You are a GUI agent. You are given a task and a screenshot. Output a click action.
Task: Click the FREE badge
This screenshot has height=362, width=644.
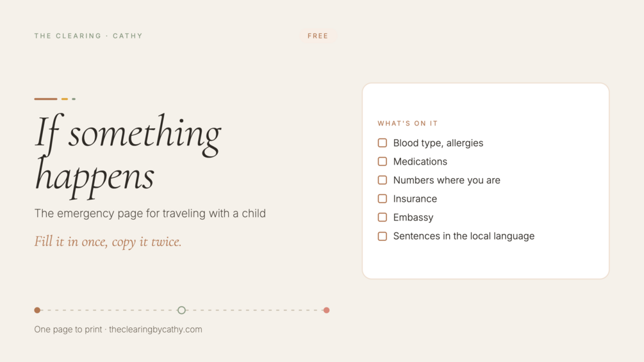coord(318,36)
